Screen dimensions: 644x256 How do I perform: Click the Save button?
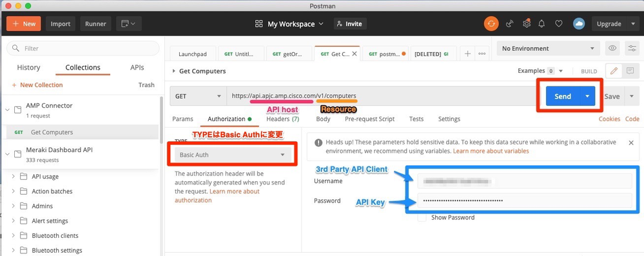click(612, 96)
